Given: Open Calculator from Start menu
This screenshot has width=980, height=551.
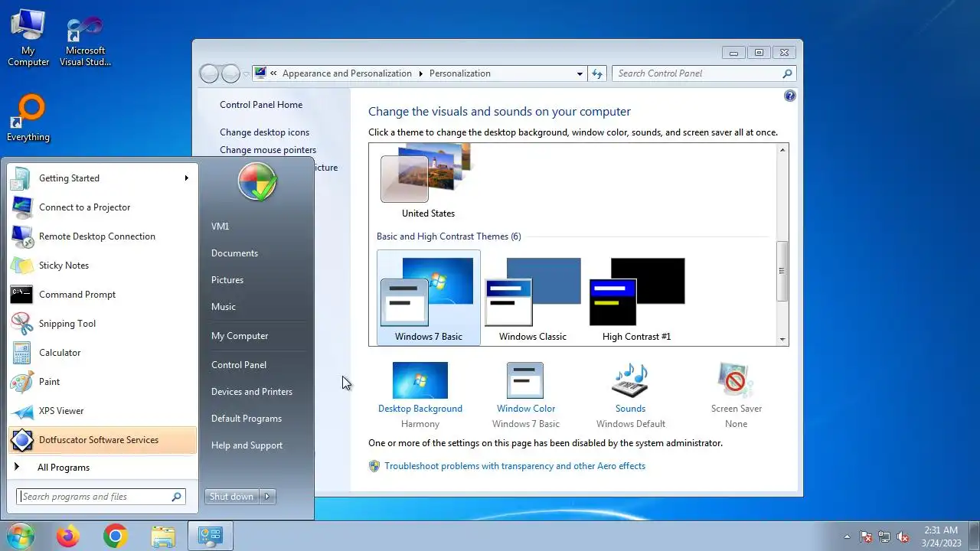Looking at the screenshot, I should (102, 353).
